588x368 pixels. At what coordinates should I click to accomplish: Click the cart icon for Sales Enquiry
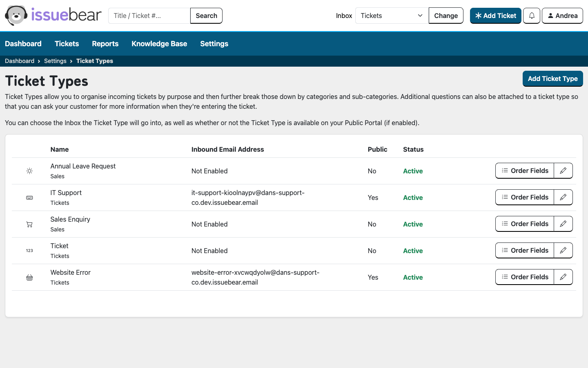click(29, 224)
